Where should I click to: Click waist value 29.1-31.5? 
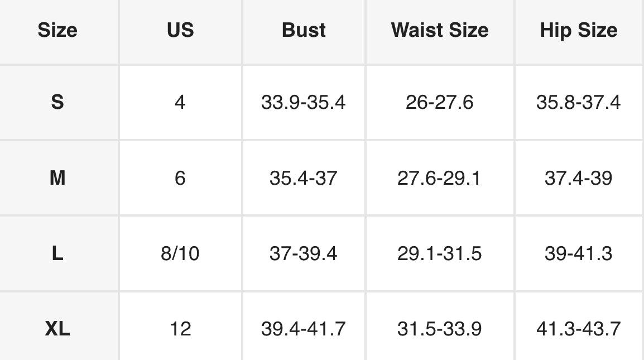coord(440,254)
